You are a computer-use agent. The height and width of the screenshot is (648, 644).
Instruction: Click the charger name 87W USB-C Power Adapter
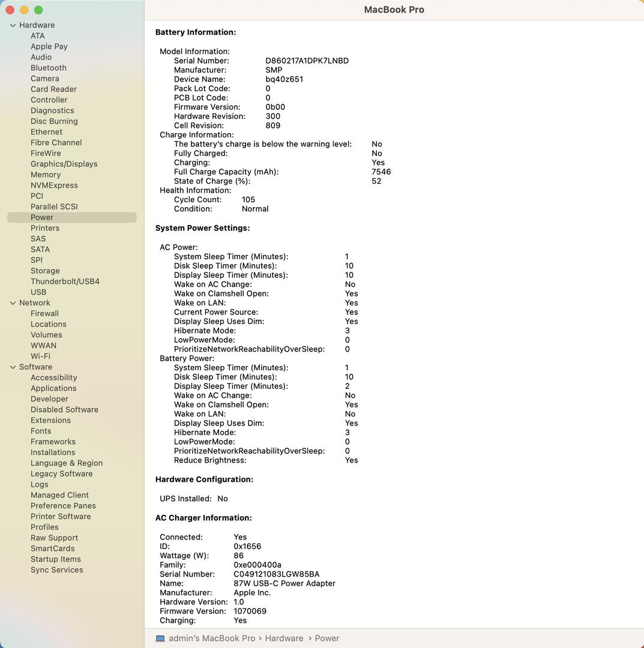[284, 584]
